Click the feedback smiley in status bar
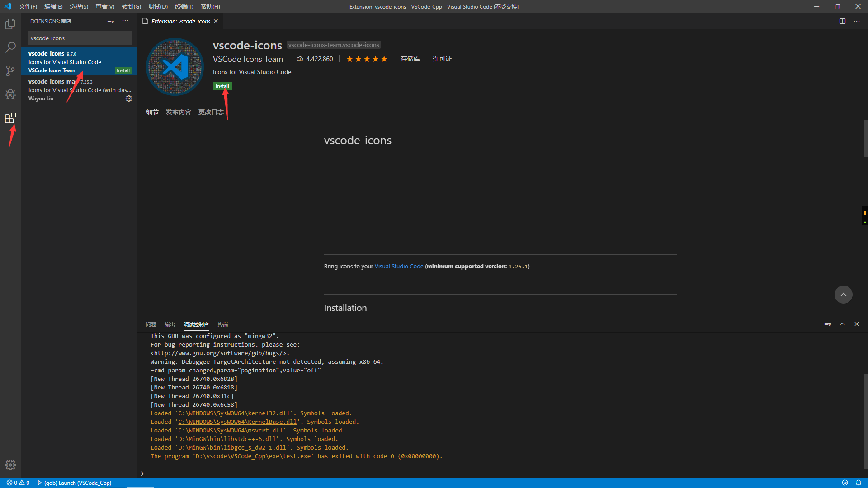This screenshot has width=868, height=488. [x=845, y=483]
